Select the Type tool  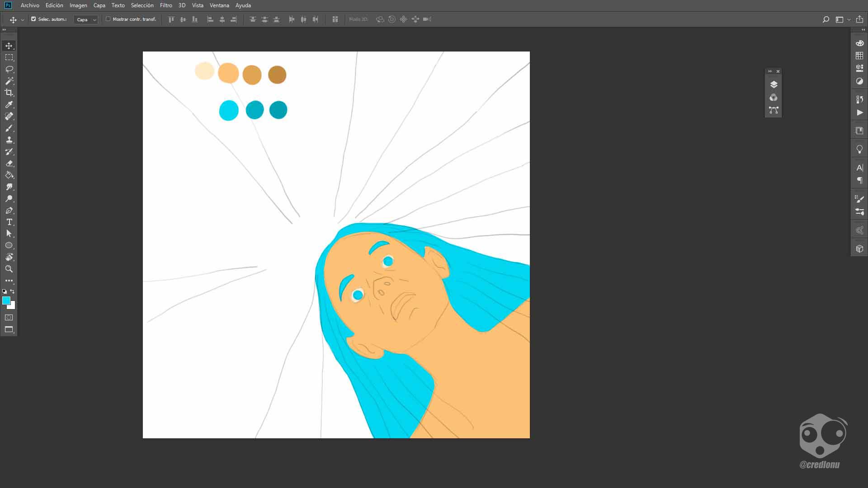tap(9, 222)
